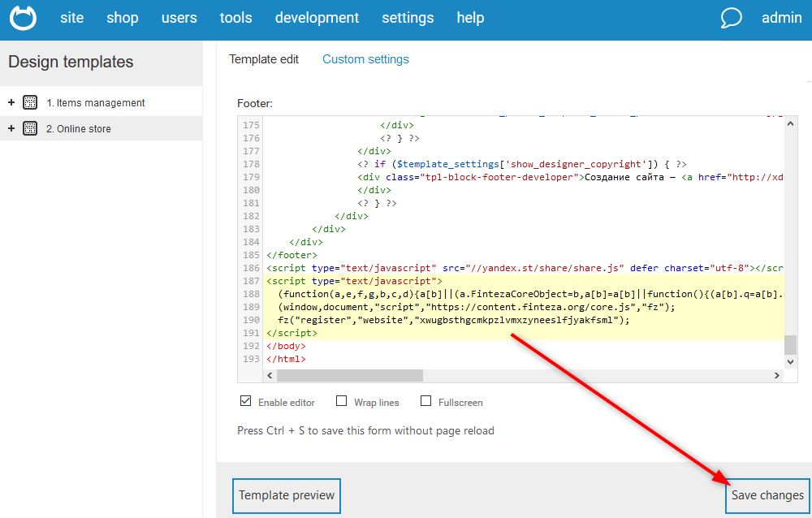Open the tools menu
The width and height of the screenshot is (812, 518).
coord(235,18)
